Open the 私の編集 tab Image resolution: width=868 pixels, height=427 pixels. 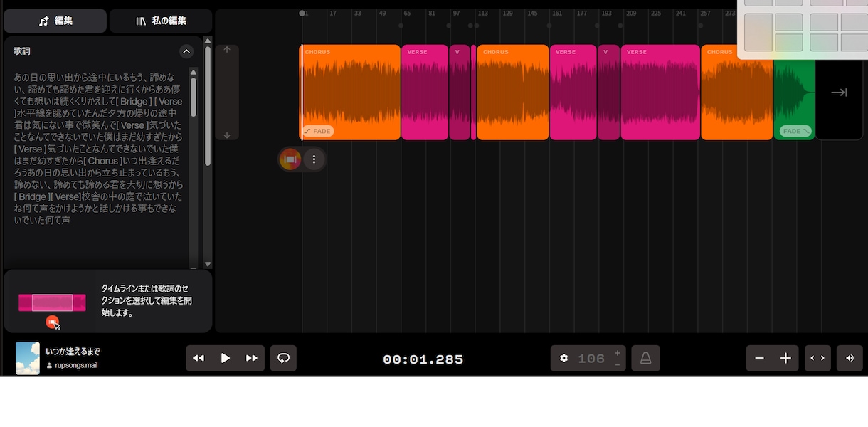point(161,21)
